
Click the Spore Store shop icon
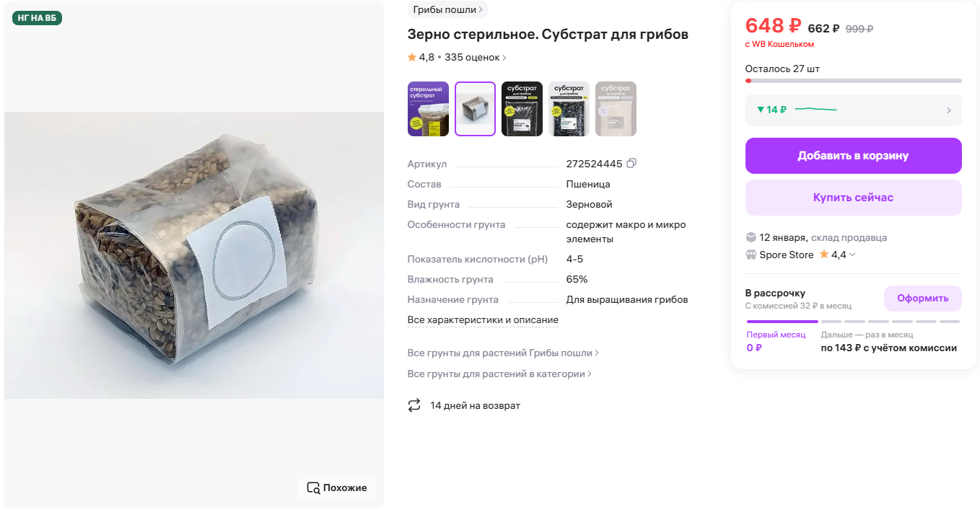coord(751,255)
